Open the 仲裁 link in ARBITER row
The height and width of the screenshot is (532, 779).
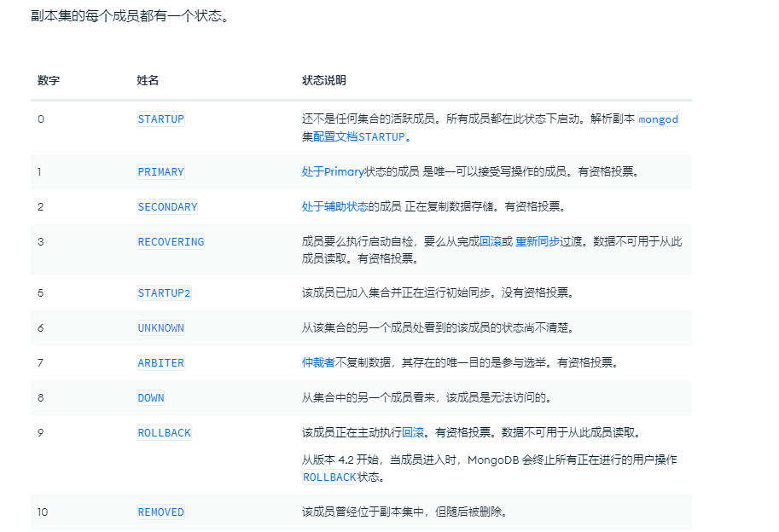click(313, 363)
